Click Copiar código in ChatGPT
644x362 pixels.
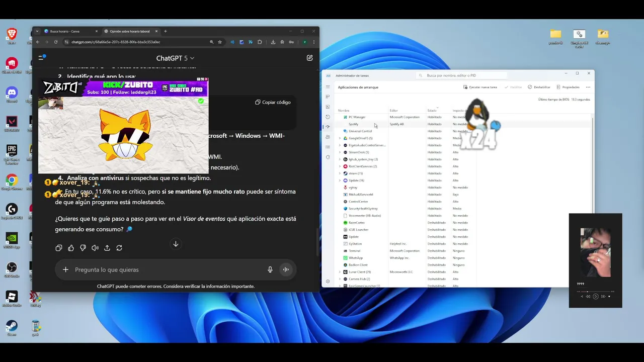tap(273, 102)
